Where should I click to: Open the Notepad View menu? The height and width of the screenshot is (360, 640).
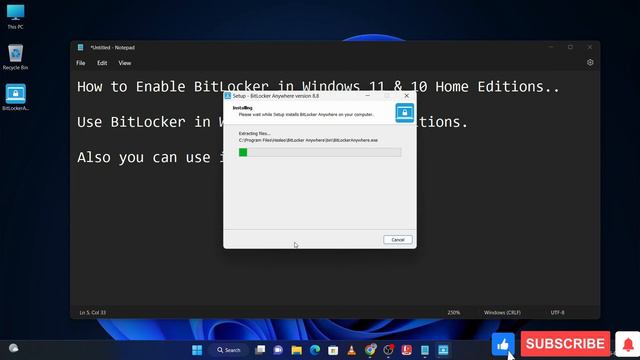[125, 63]
